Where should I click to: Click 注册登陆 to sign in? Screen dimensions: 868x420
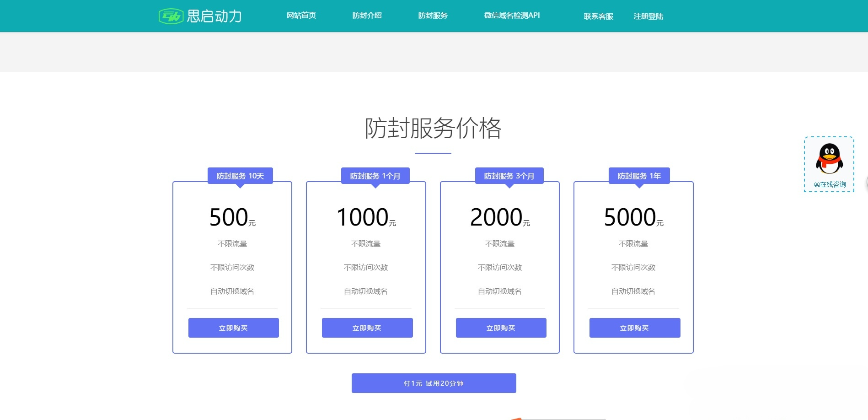click(648, 16)
